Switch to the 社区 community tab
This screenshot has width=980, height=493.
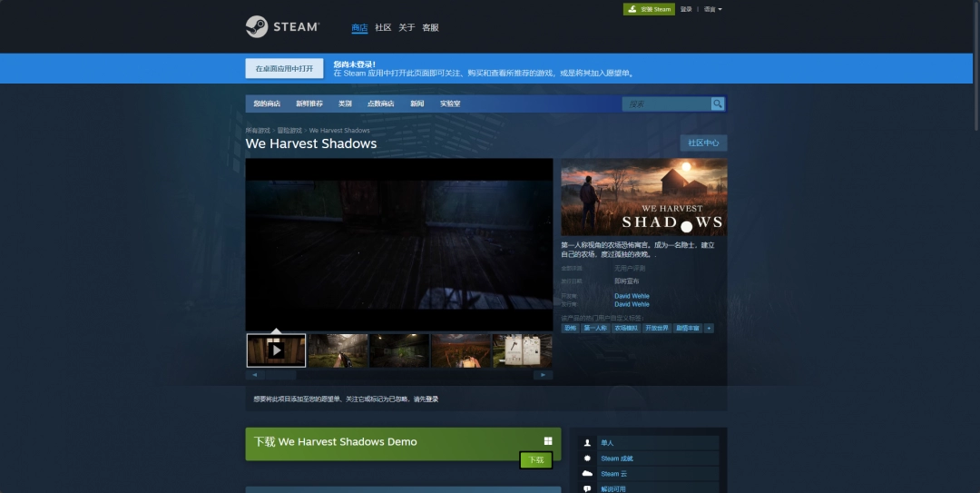383,28
